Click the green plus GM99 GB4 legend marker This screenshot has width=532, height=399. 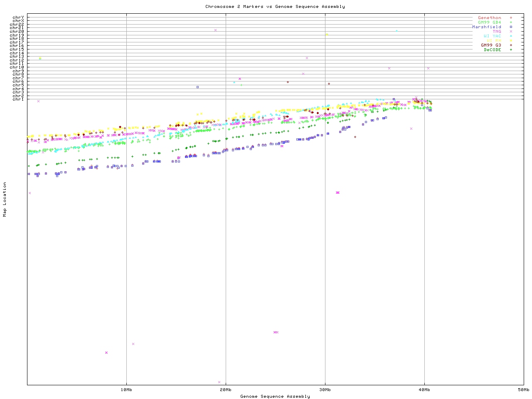[511, 22]
